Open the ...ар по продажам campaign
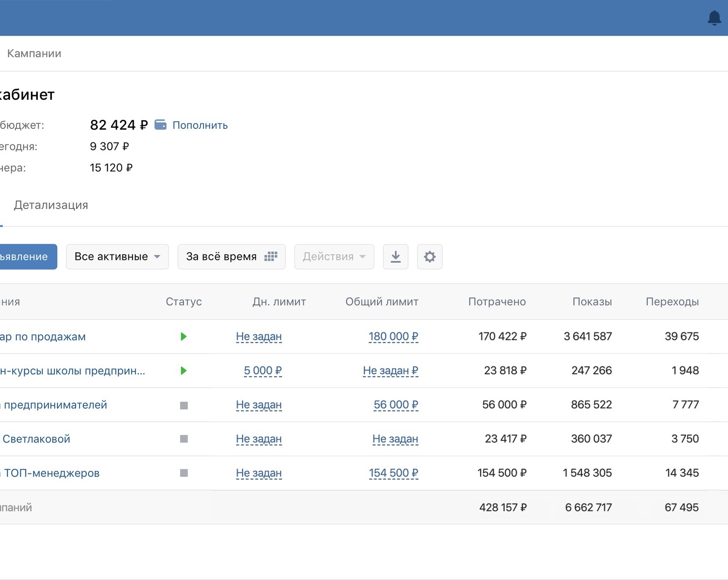 pos(43,337)
